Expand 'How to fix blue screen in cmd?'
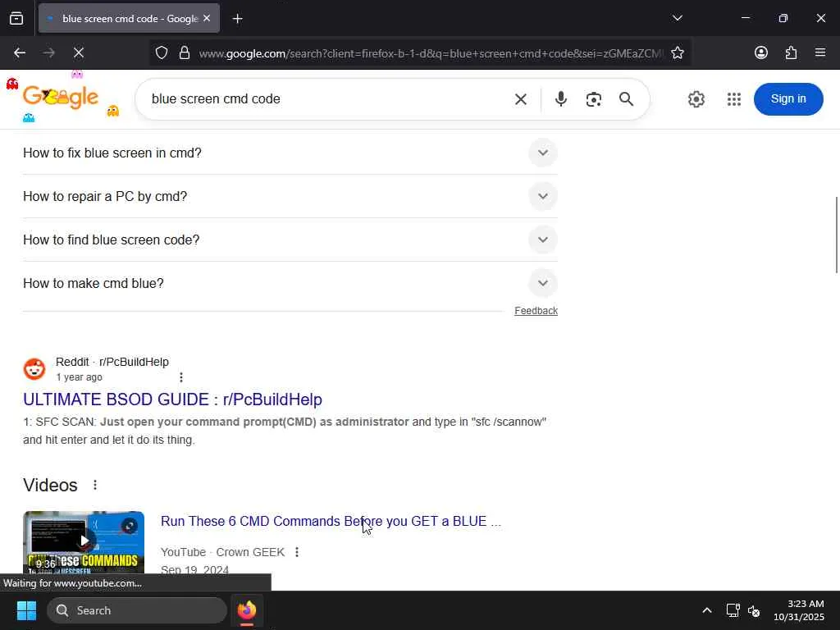 click(290, 153)
